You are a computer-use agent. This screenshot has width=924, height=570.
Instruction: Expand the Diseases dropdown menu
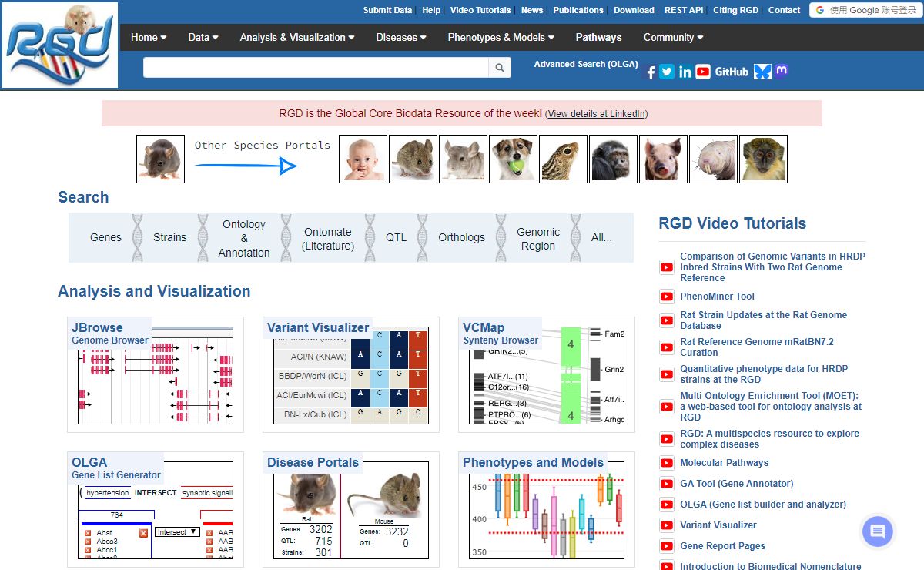(x=401, y=37)
